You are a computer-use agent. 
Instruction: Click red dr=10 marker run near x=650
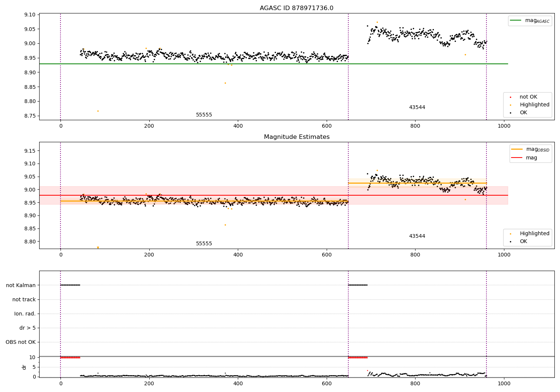[x=358, y=358]
